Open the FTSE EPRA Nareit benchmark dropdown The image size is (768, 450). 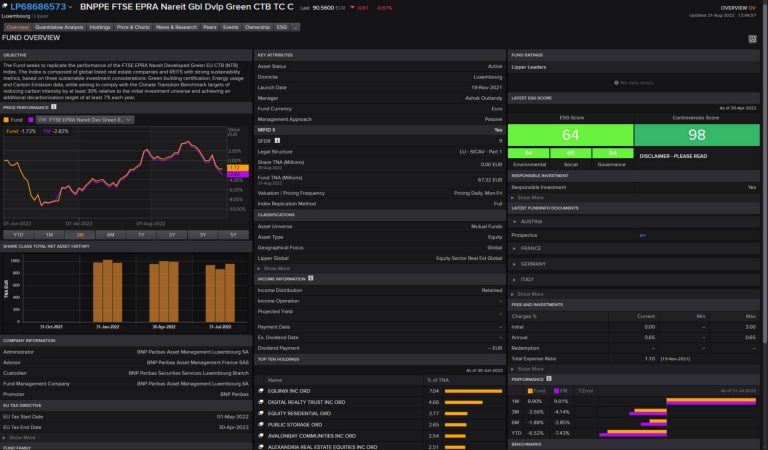pyautogui.click(x=85, y=119)
